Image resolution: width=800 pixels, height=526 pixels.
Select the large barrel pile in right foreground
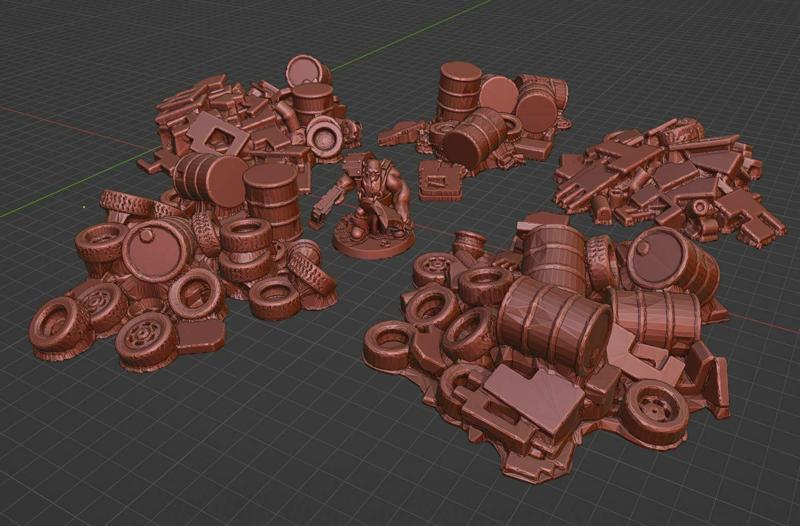pyautogui.click(x=548, y=348)
